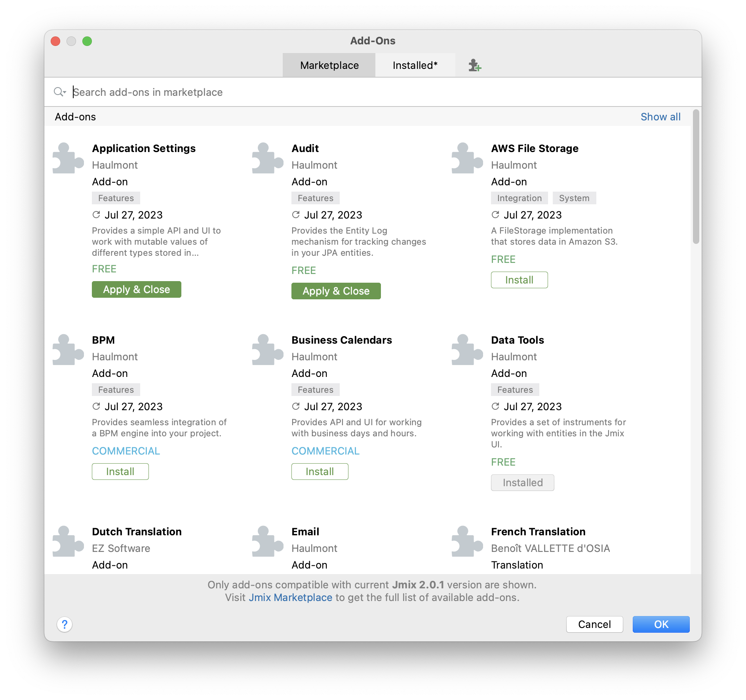Click the Show all link
The image size is (746, 700).
[x=660, y=117]
